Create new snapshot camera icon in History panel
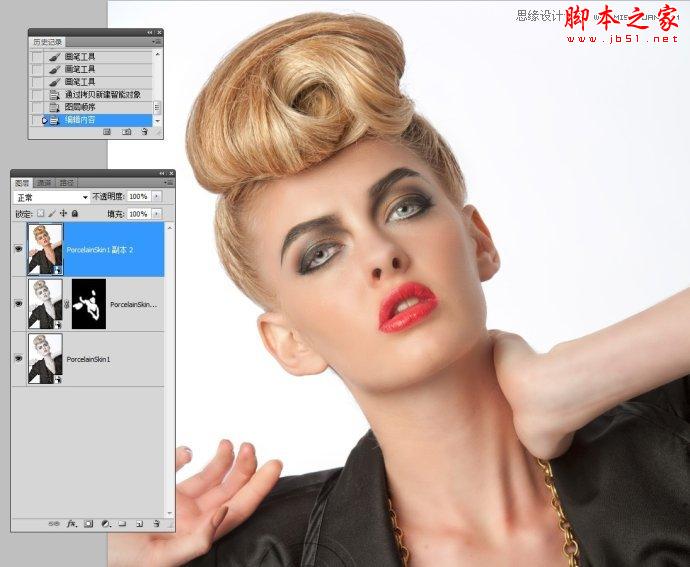Image resolution: width=690 pixels, height=567 pixels. pyautogui.click(x=126, y=132)
